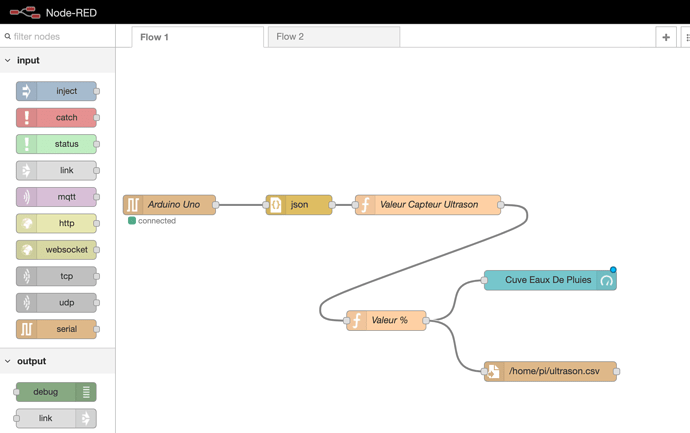
Task: Pick the mqtt input node
Action: [56, 197]
